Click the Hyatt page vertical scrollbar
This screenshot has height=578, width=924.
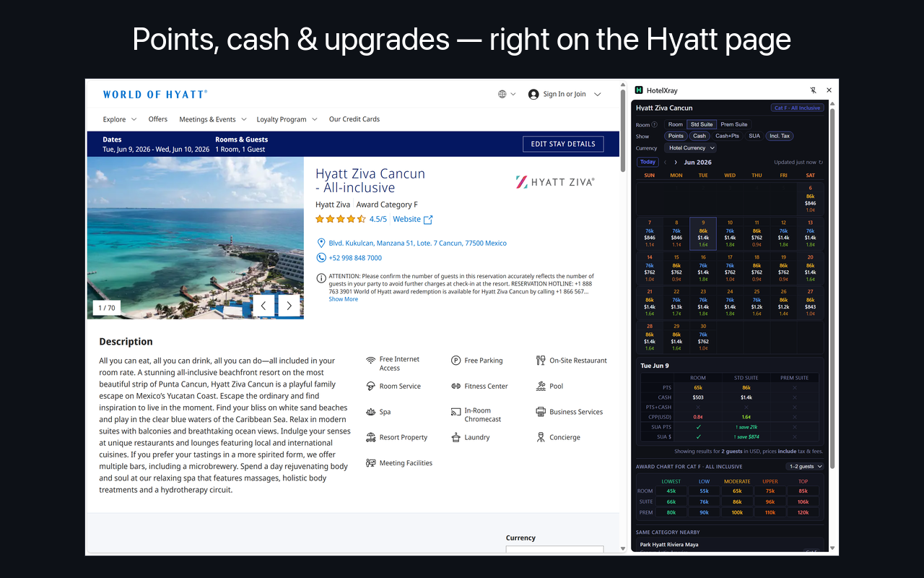coord(624,130)
